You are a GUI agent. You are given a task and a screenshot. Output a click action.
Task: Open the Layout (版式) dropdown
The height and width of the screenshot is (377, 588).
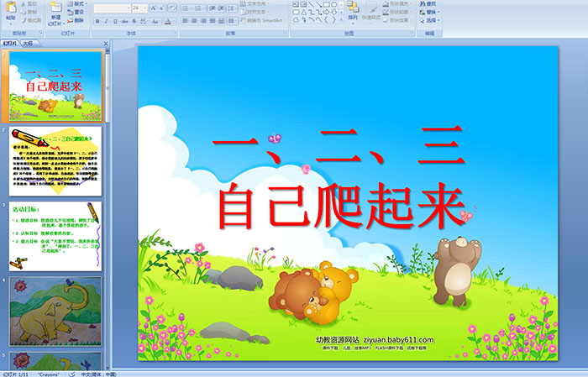[x=77, y=3]
